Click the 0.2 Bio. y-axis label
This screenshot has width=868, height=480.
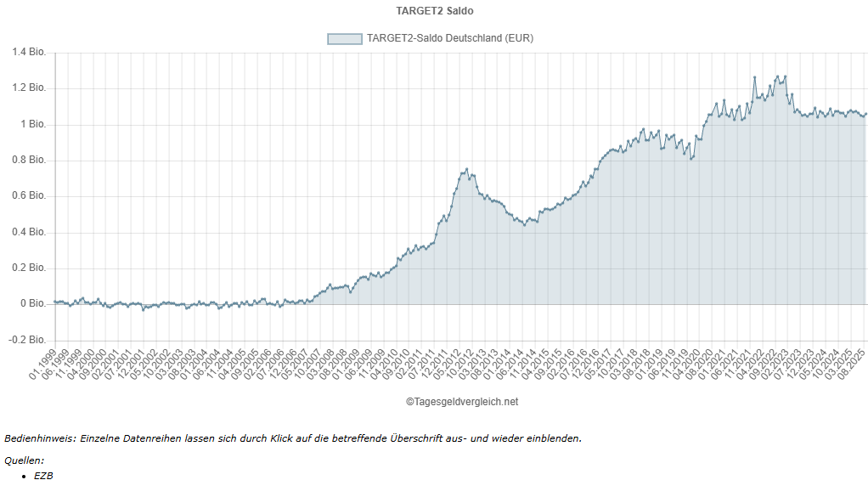pos(28,268)
